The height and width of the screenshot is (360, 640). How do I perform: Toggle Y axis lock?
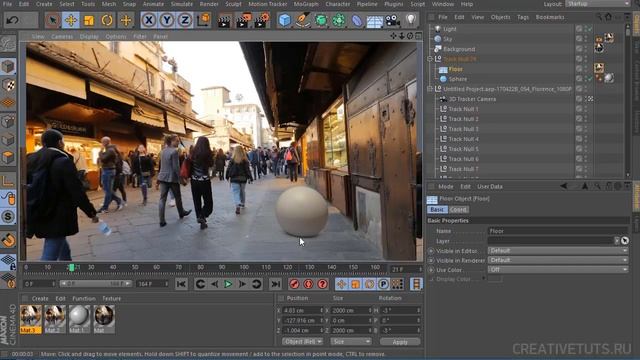click(x=167, y=20)
